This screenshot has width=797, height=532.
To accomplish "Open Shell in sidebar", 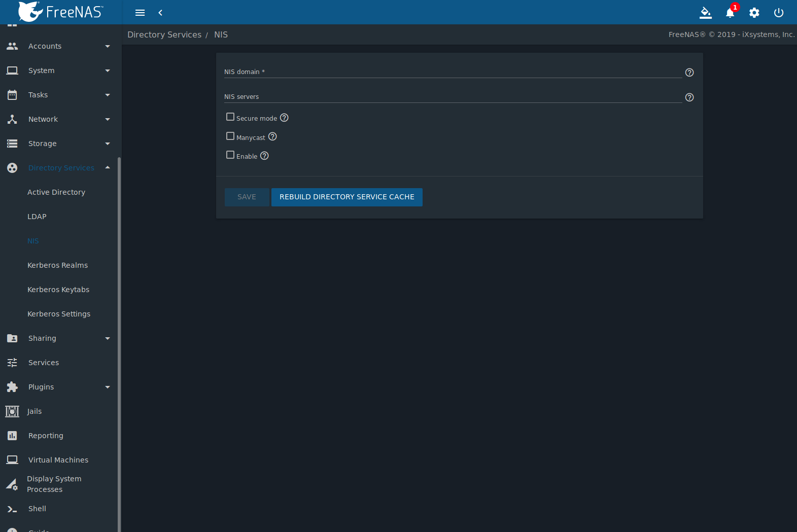I will tap(37, 509).
